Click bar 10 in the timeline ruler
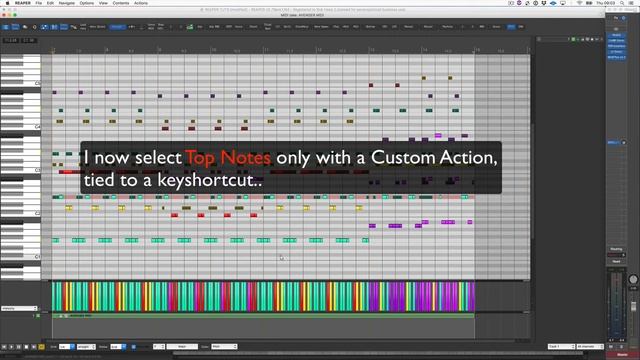 pos(213,50)
